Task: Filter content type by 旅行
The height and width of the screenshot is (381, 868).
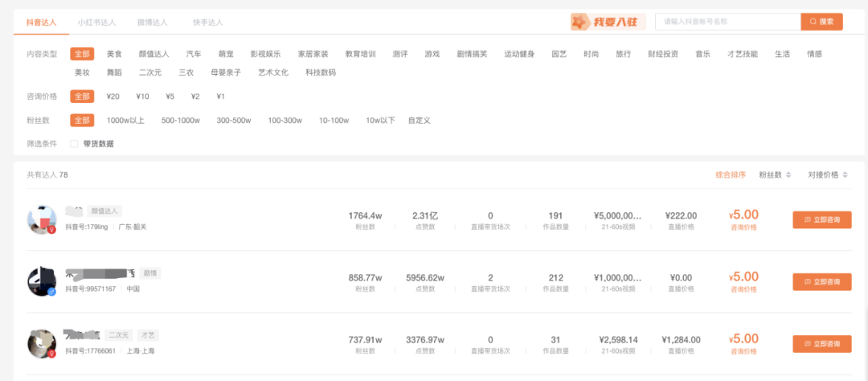Action: point(624,55)
